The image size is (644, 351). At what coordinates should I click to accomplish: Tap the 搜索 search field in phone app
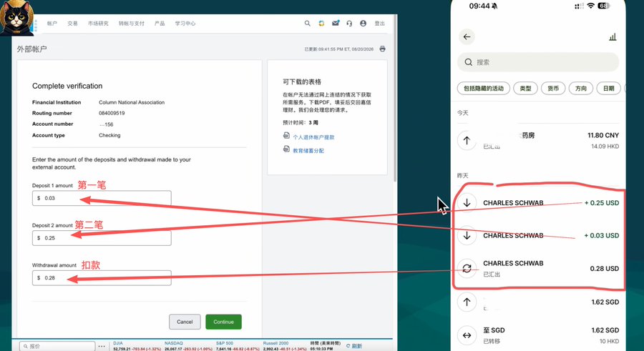[x=538, y=62]
